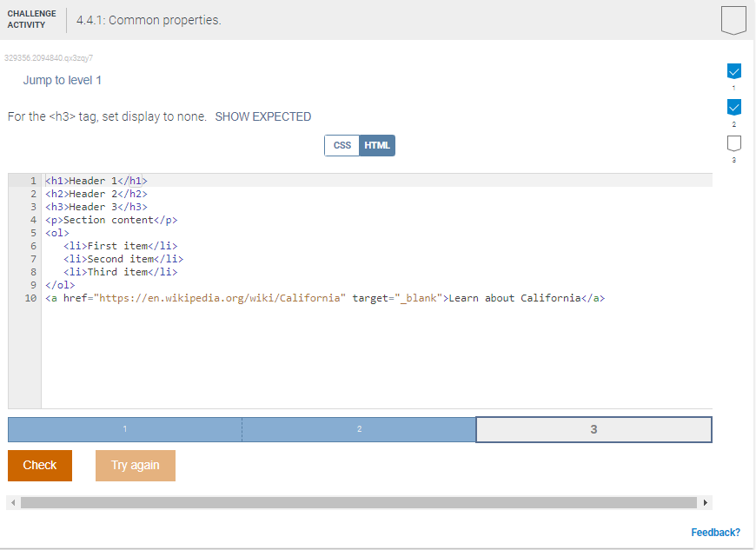This screenshot has width=756, height=550.
Task: Click the horizontal scrollbar below the editor
Action: click(x=361, y=502)
